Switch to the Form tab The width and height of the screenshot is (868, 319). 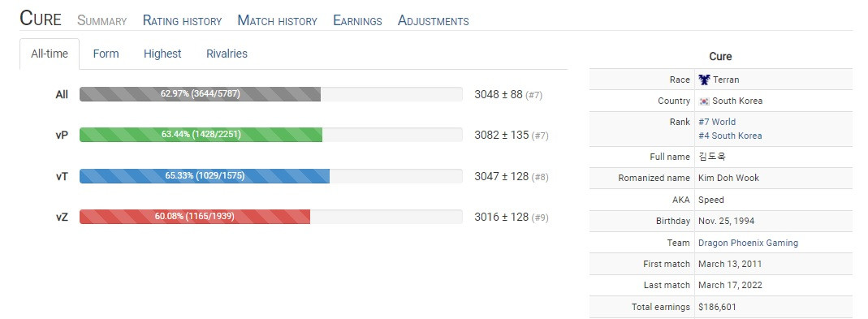coord(106,54)
